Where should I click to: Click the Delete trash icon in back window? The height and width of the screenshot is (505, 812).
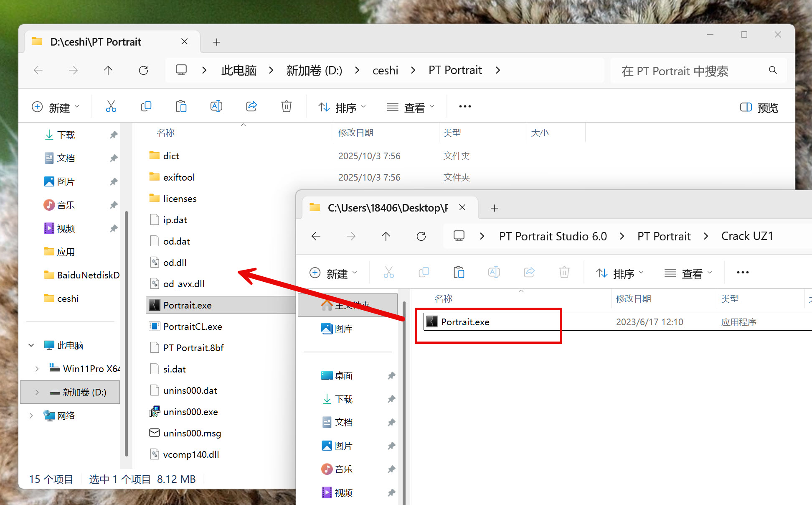[286, 107]
